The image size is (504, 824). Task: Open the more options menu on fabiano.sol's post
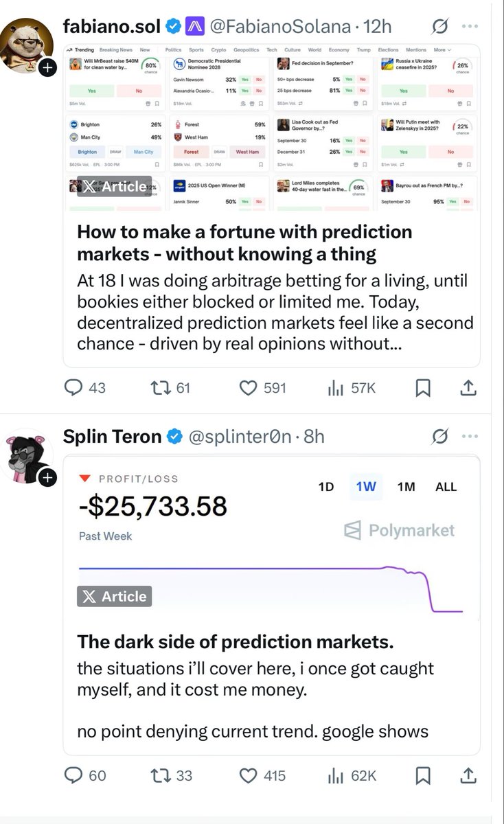click(470, 25)
